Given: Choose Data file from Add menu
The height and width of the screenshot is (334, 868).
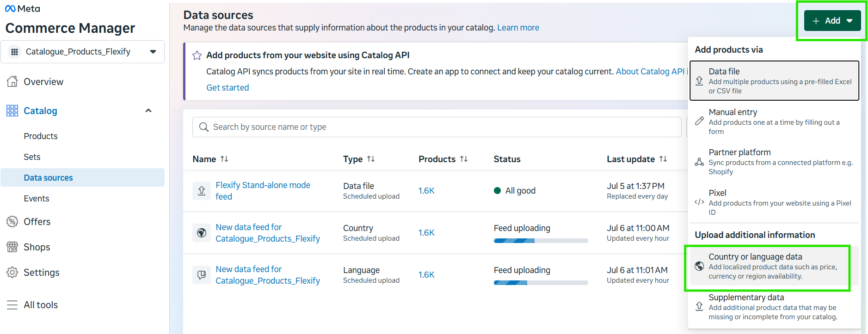Looking at the screenshot, I should pyautogui.click(x=774, y=80).
